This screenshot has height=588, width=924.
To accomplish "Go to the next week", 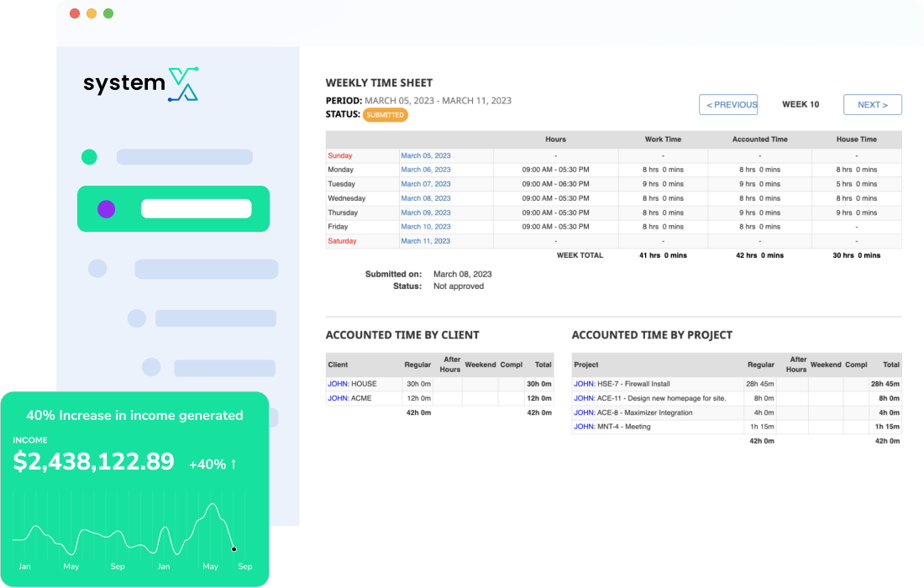I will (x=872, y=104).
